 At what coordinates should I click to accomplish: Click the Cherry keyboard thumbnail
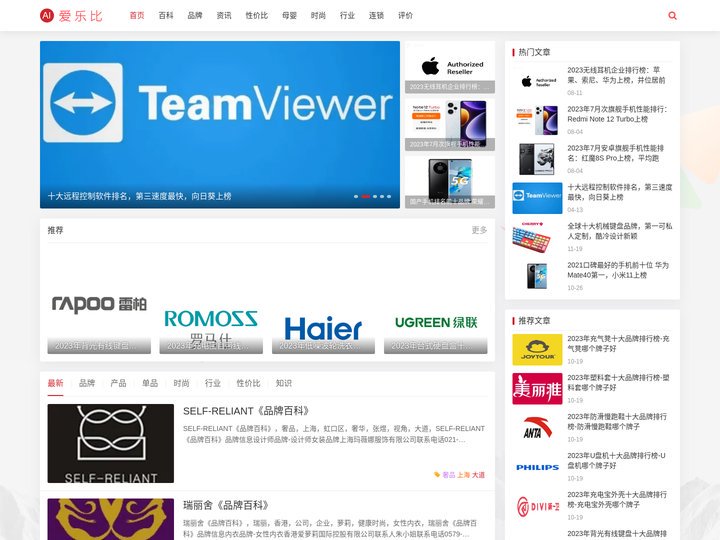(537, 237)
